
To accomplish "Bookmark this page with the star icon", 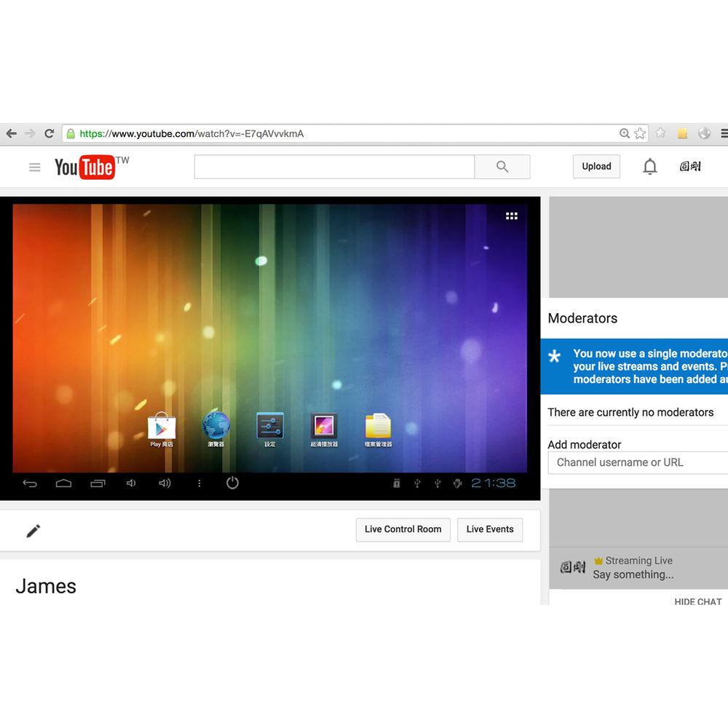I will [x=640, y=133].
